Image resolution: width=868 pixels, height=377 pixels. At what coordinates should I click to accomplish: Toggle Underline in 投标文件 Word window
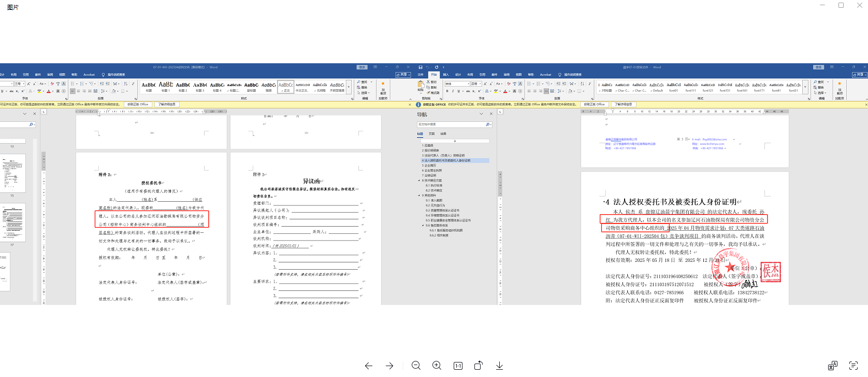(458, 91)
